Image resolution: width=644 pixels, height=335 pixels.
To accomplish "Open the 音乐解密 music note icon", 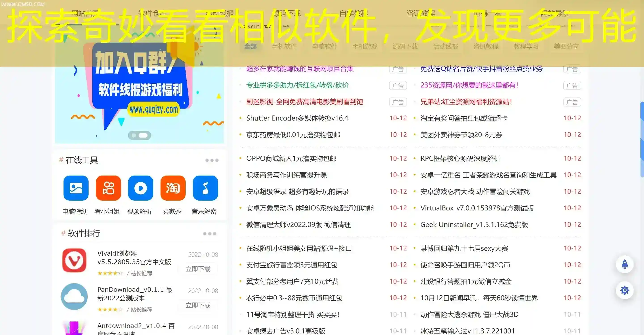I will click(x=205, y=188).
